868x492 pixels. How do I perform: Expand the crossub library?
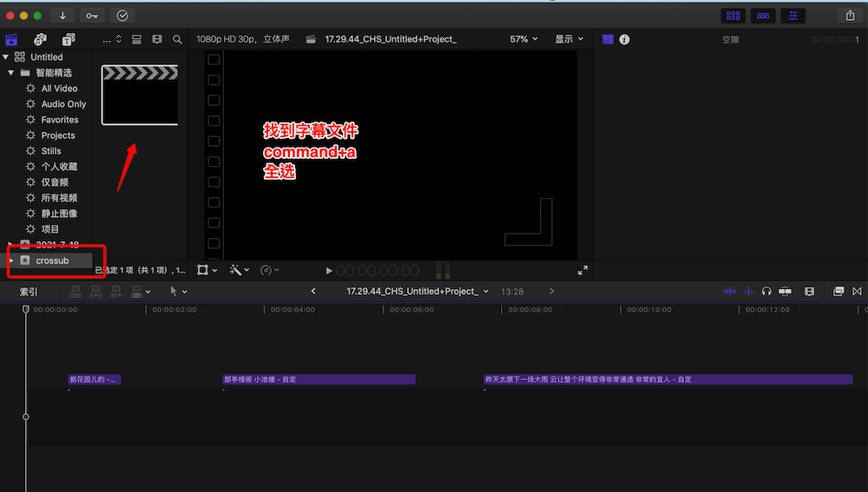click(10, 260)
